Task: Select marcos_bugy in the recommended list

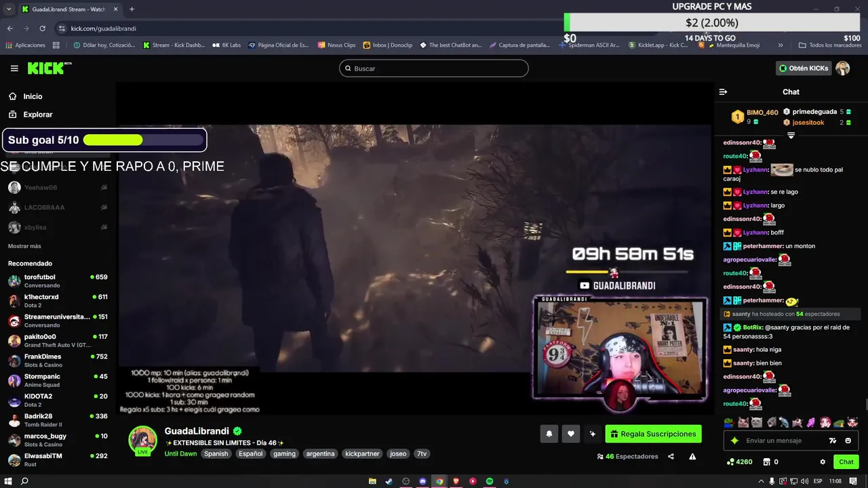Action: tap(58, 439)
